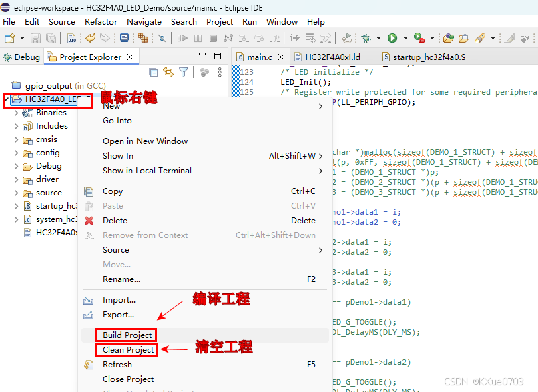Choose Build Project from context menu
This screenshot has height=392, width=538.
(205, 335)
